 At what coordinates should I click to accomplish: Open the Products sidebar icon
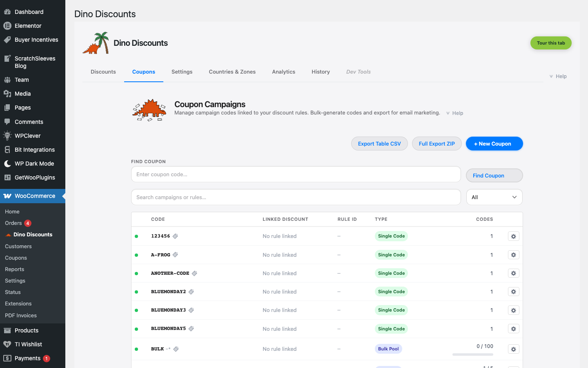(x=7, y=330)
